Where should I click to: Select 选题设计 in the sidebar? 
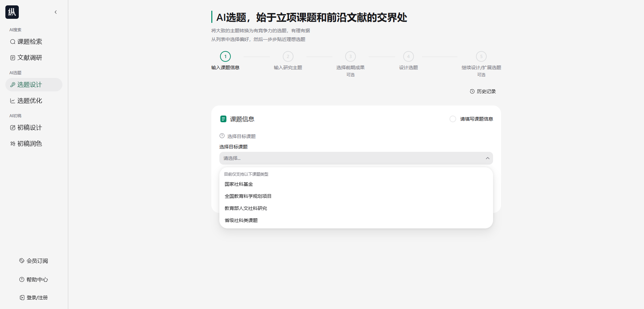tap(34, 85)
